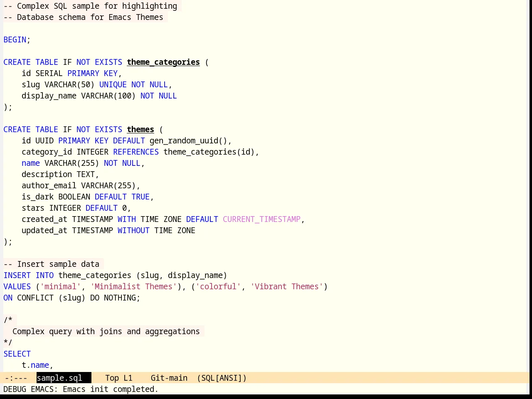
Task: Click INSERT INTO keyword
Action: point(29,275)
